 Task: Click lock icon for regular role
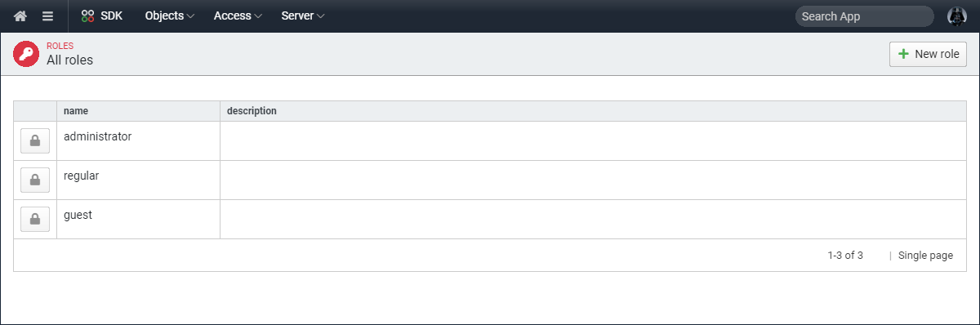(x=35, y=180)
